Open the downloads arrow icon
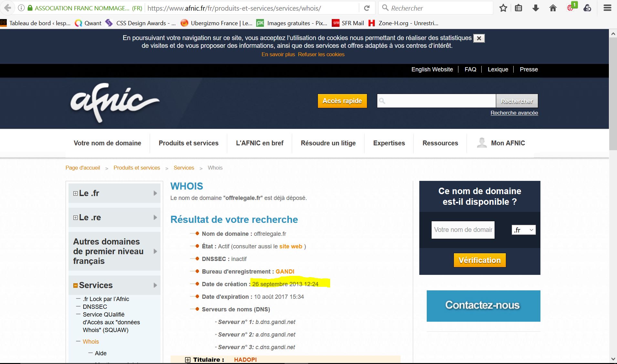 tap(536, 8)
